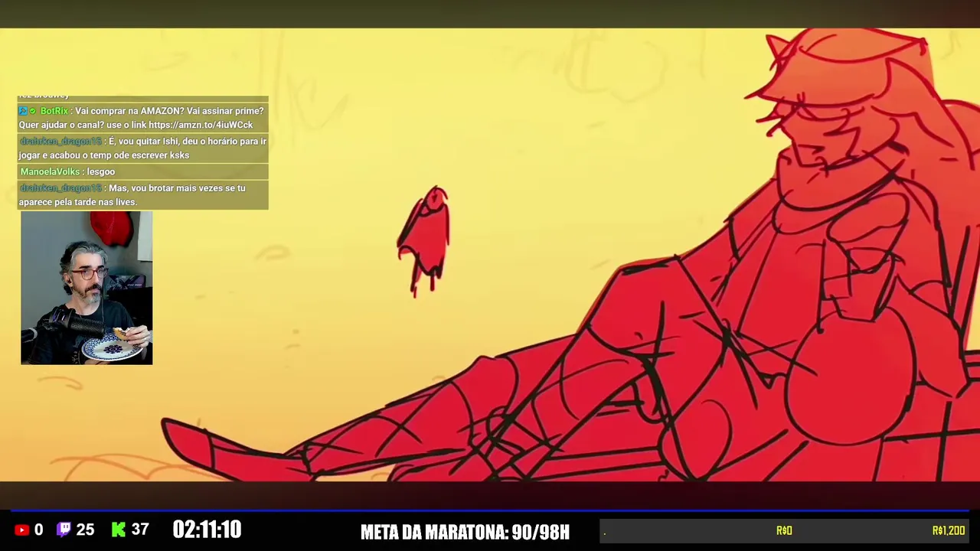
Task: Open the amzn.to/4iuWCck link in chat
Action: [x=200, y=125]
